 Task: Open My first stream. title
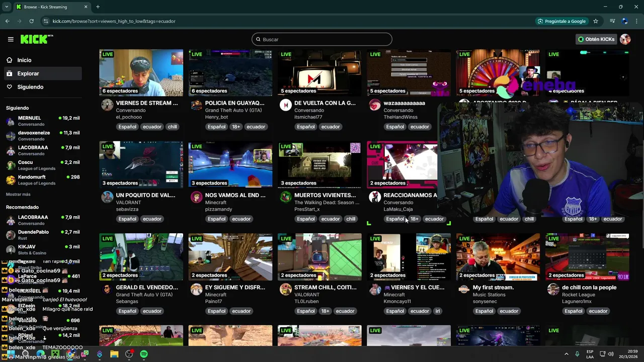(494, 288)
